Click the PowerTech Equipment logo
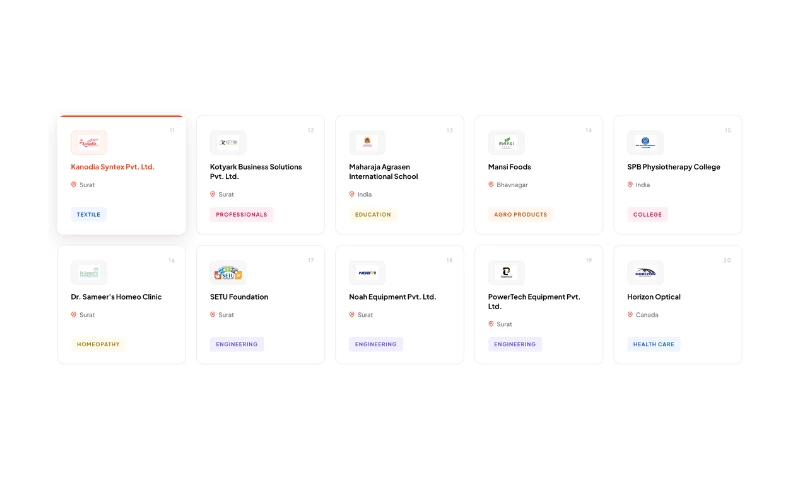 [506, 272]
